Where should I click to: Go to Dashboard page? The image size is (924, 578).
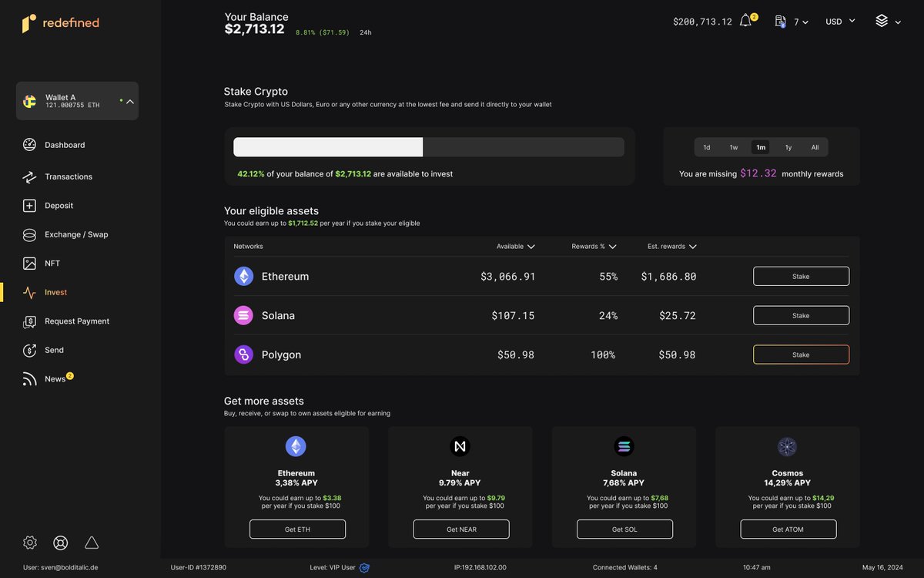(x=65, y=145)
